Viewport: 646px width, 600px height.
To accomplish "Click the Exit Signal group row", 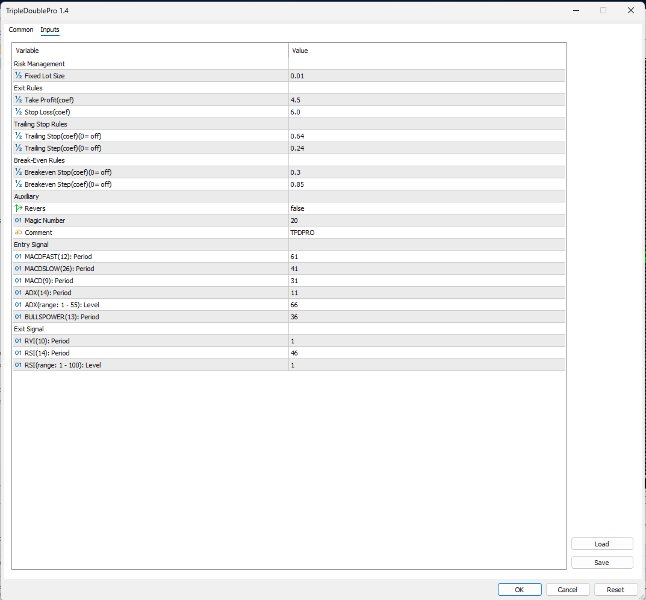I will pos(288,329).
